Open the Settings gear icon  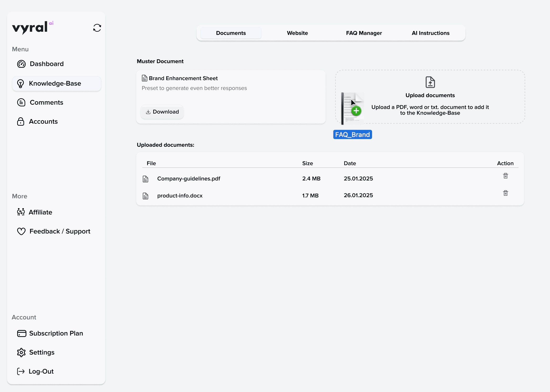[21, 352]
